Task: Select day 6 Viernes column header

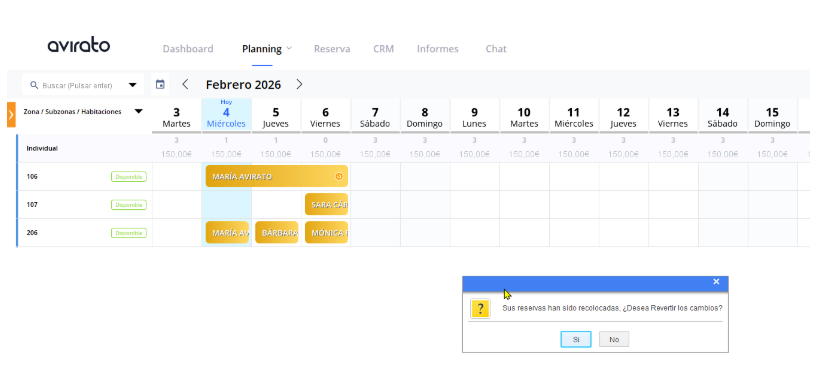Action: [x=325, y=117]
